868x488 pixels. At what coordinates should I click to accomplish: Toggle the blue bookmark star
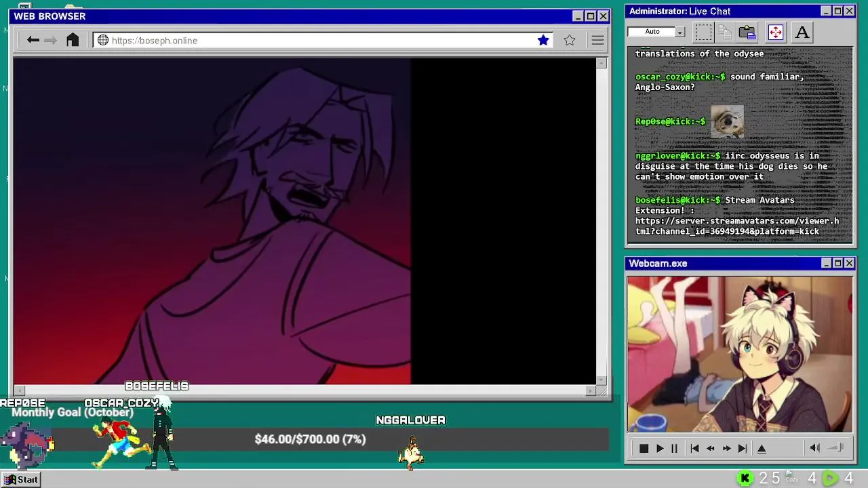543,40
